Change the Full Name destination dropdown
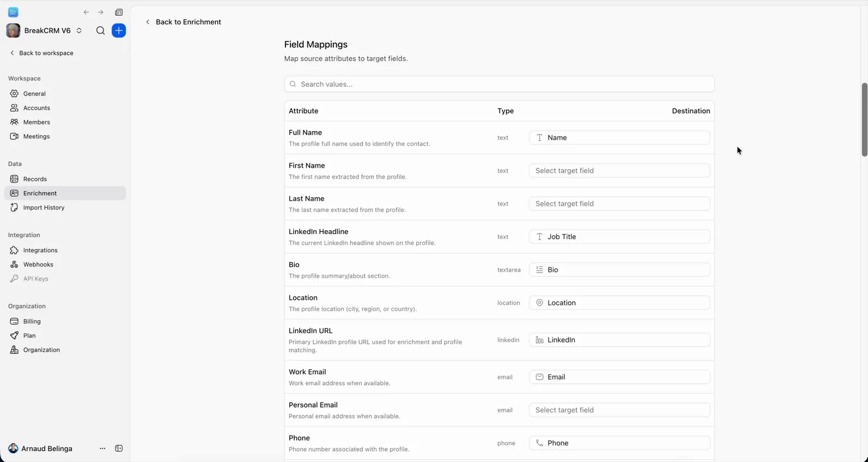This screenshot has width=868, height=462. [x=620, y=137]
